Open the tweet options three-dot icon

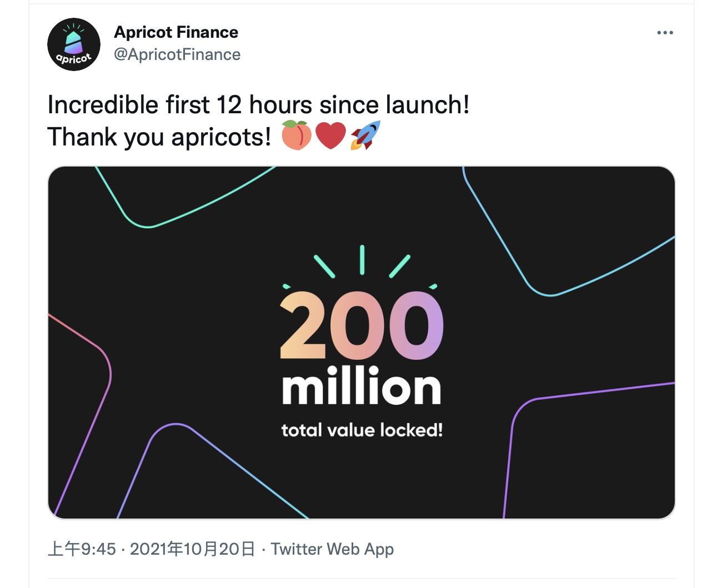coord(664,33)
